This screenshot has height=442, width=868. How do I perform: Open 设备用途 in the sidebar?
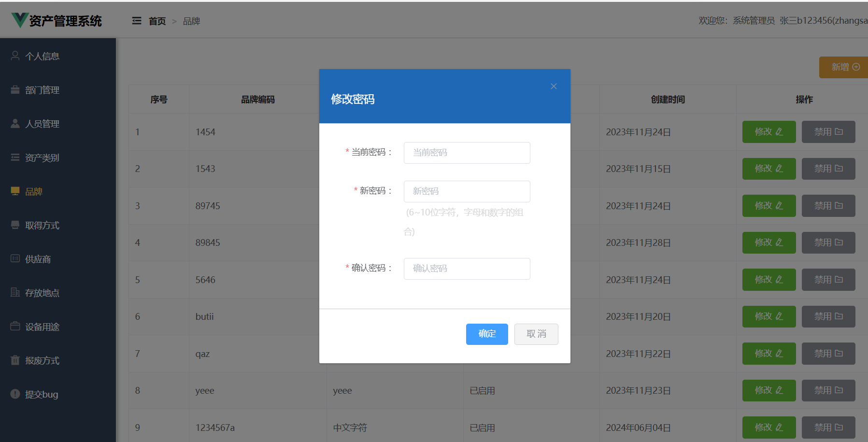click(x=58, y=327)
